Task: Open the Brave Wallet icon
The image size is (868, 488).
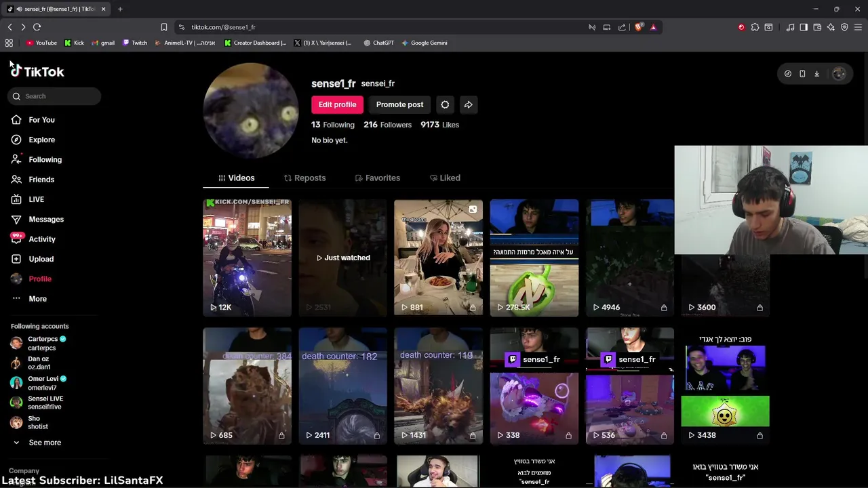Action: point(817,27)
